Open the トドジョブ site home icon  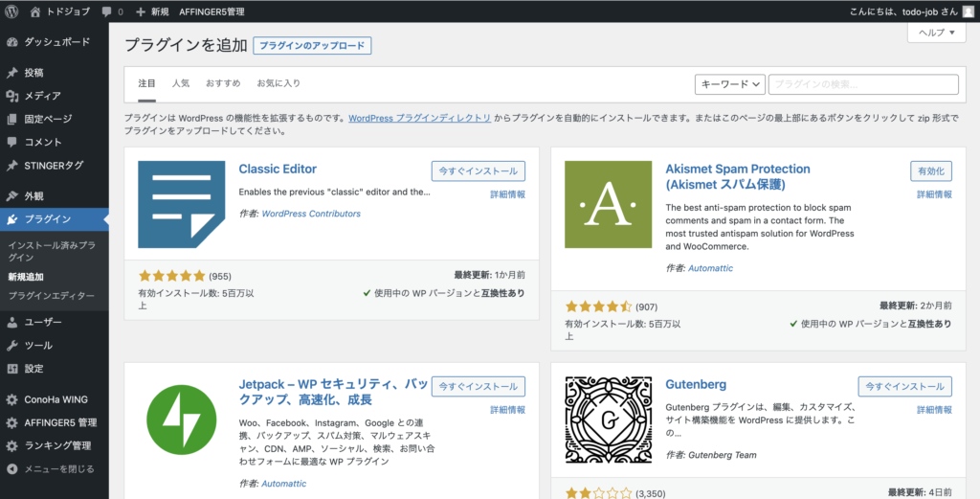click(x=35, y=11)
